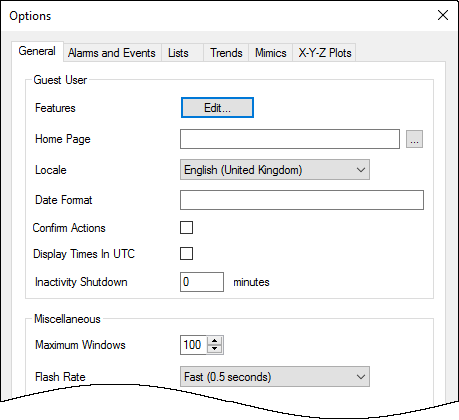Click into the Home Page text field
This screenshot has width=459, height=420.
pyautogui.click(x=290, y=139)
